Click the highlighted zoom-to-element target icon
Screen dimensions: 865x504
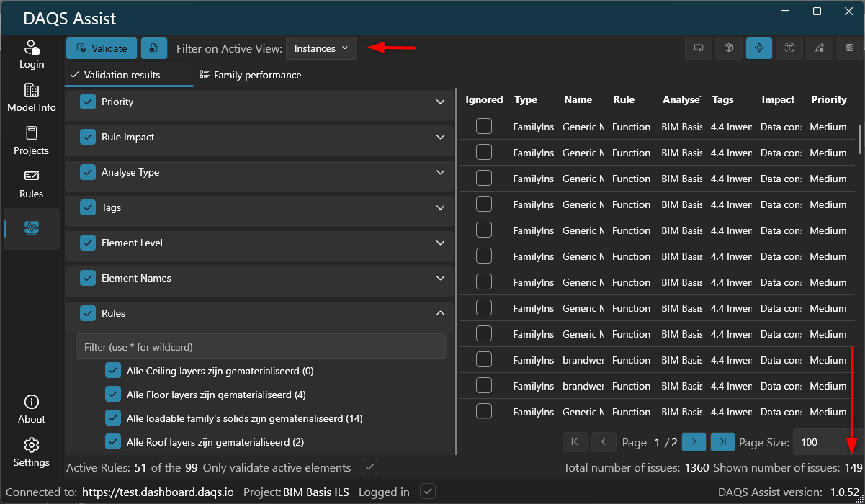(759, 48)
